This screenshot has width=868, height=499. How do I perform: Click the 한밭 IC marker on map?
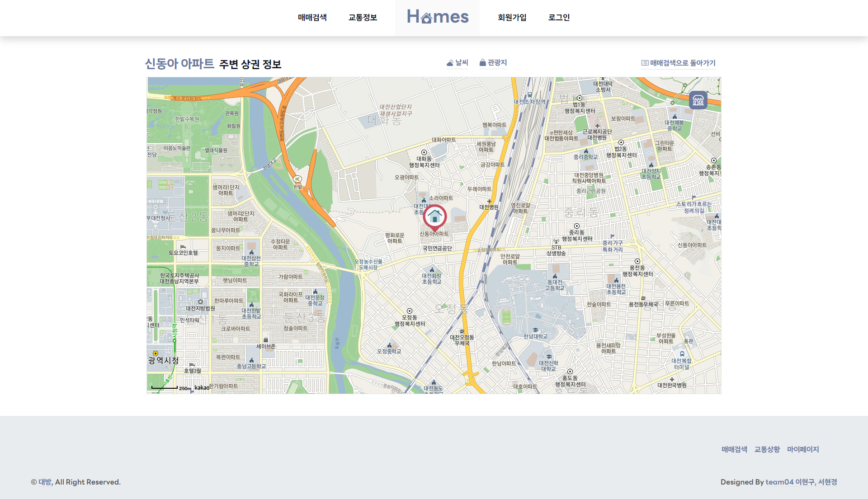(297, 179)
